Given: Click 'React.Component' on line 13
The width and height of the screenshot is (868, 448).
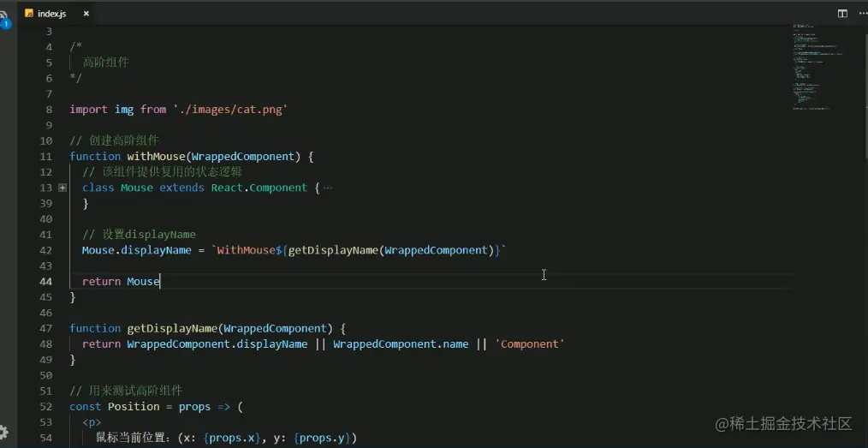Looking at the screenshot, I should click(259, 188).
